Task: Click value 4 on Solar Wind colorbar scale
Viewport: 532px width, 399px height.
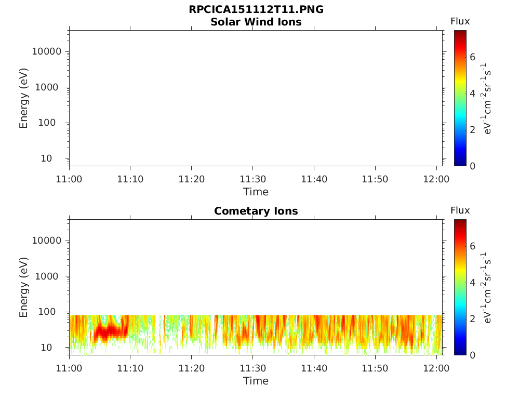Action: point(473,94)
